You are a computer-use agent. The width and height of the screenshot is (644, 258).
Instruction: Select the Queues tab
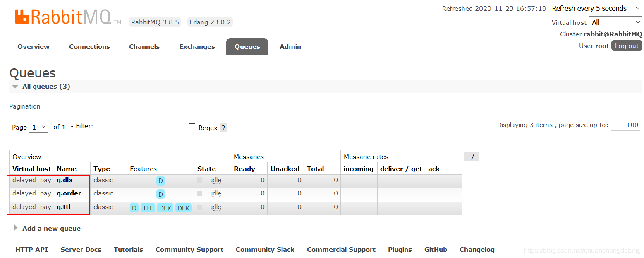pos(247,47)
